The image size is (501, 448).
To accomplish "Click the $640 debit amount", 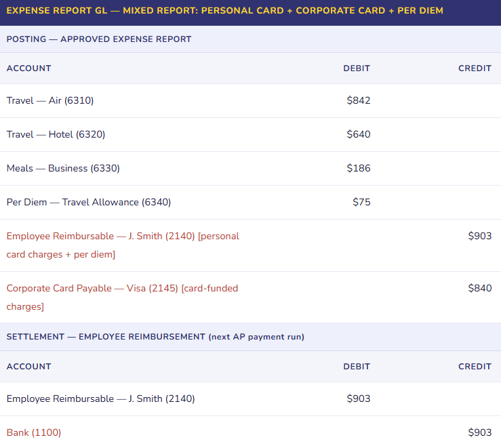I will click(358, 134).
